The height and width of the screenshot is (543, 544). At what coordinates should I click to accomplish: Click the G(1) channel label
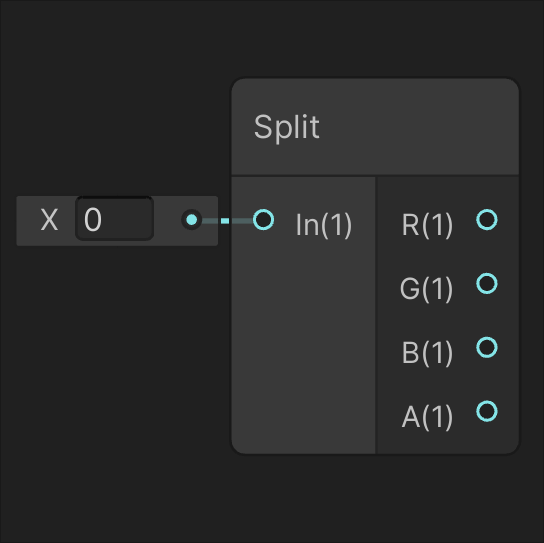click(426, 289)
